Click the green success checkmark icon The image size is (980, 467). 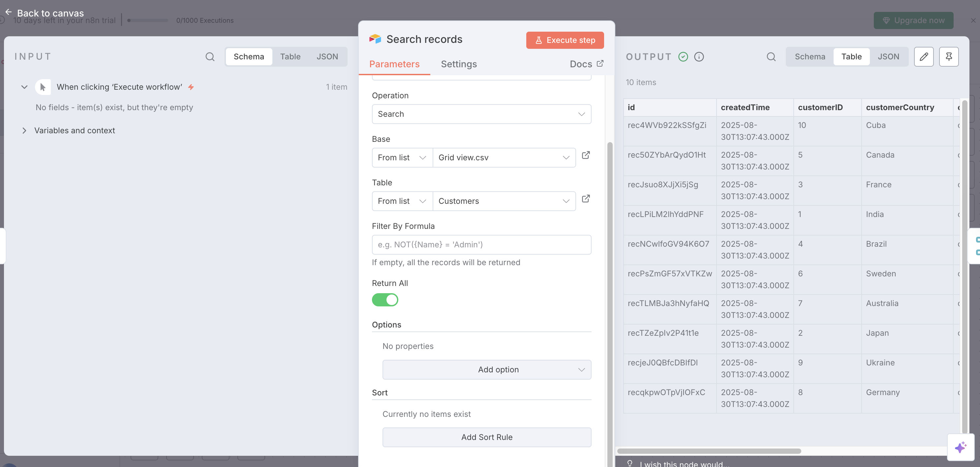tap(683, 57)
